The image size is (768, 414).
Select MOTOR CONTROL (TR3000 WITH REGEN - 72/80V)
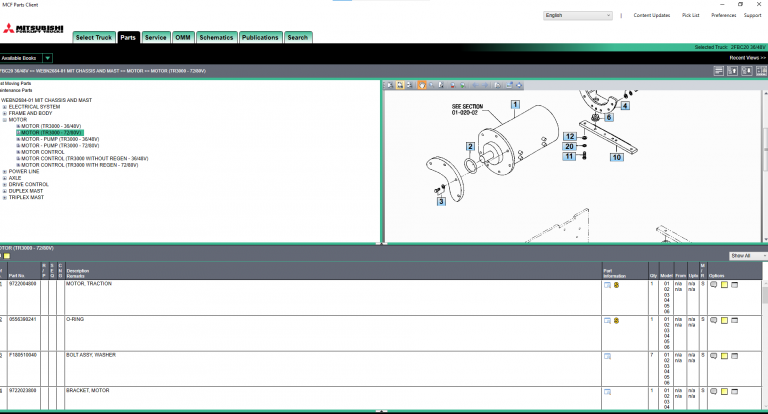(x=79, y=165)
